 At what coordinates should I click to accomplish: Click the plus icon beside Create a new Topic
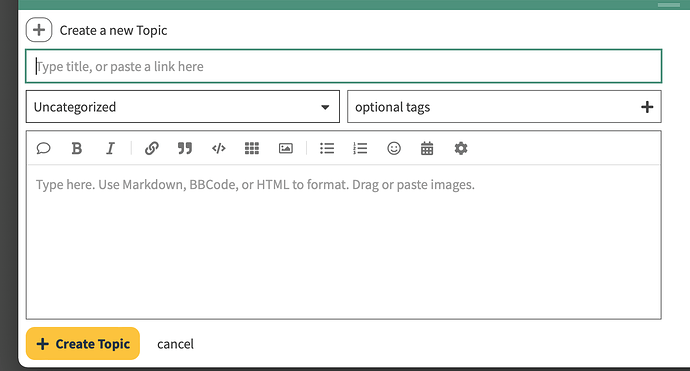[x=39, y=30]
